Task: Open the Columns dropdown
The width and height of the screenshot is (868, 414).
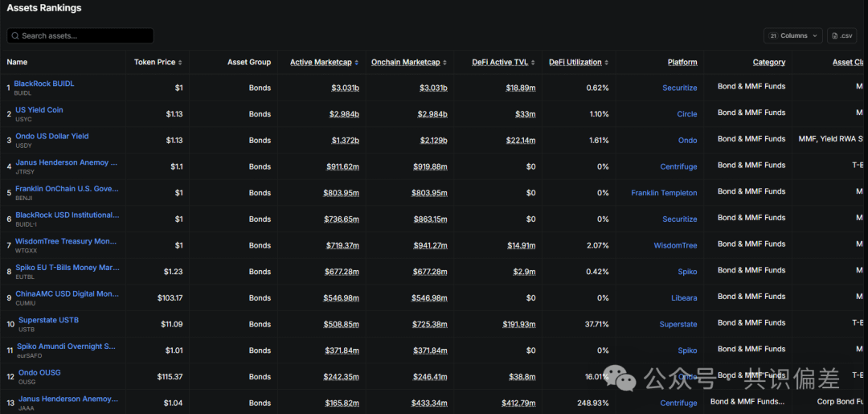Action: [x=793, y=36]
